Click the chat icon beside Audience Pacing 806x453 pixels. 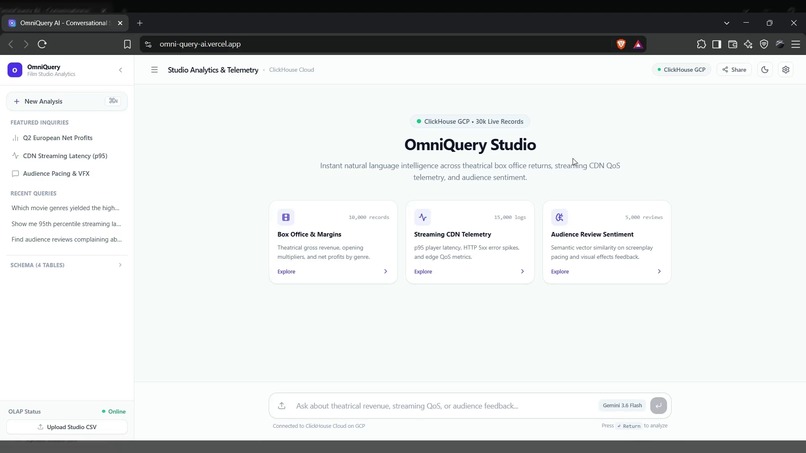15,173
